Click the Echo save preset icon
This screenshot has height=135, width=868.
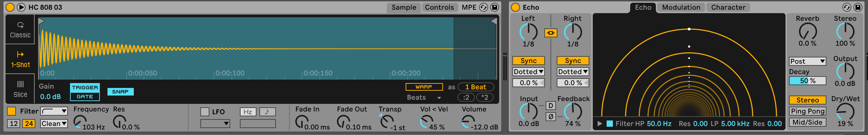point(858,7)
